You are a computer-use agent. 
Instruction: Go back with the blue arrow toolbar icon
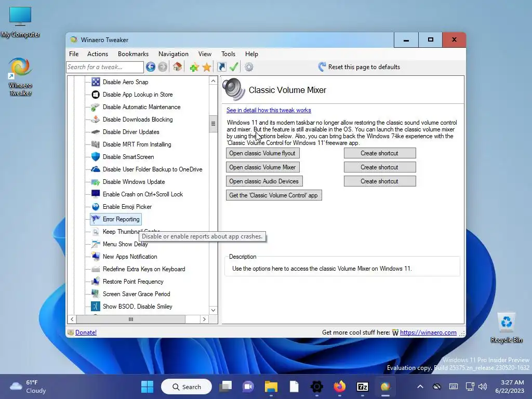(151, 67)
